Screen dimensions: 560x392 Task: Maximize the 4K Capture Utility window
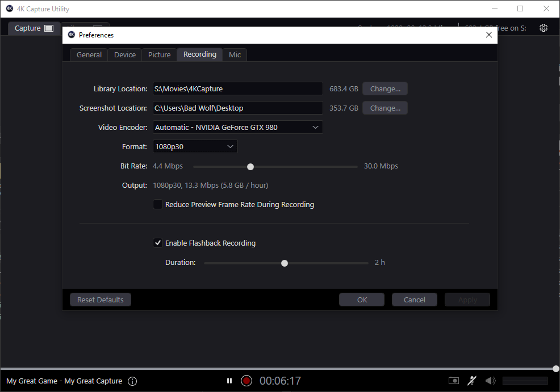pos(520,9)
